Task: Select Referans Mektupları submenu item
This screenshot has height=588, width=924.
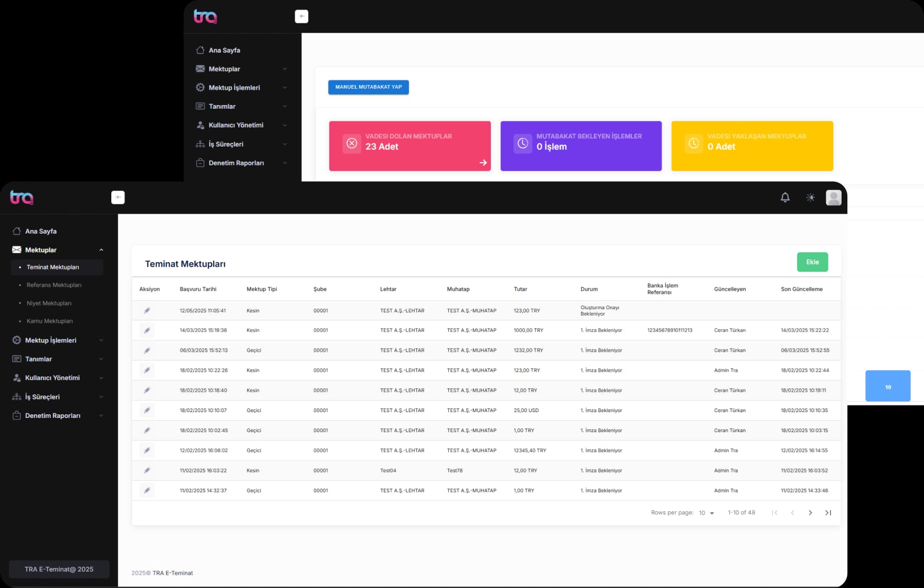Action: click(54, 285)
